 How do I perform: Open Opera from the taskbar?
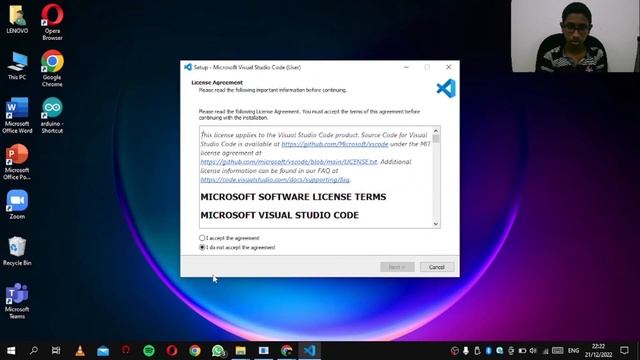[172, 351]
